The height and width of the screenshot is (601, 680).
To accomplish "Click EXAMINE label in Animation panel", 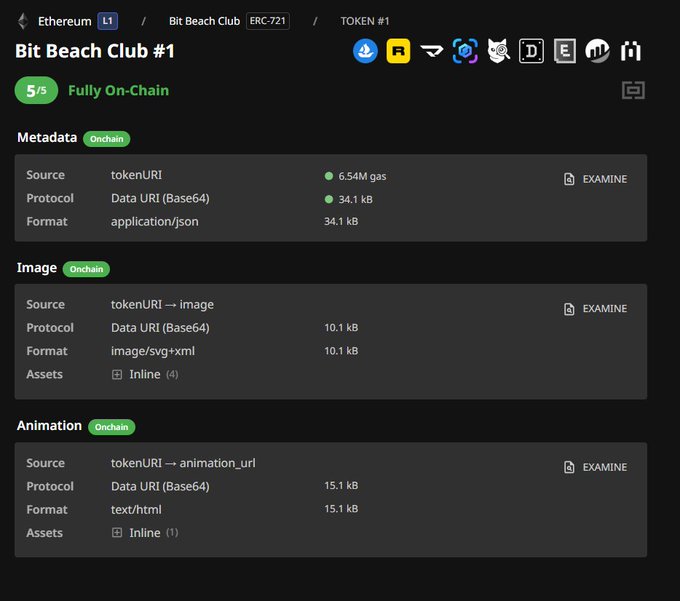I will 605,467.
